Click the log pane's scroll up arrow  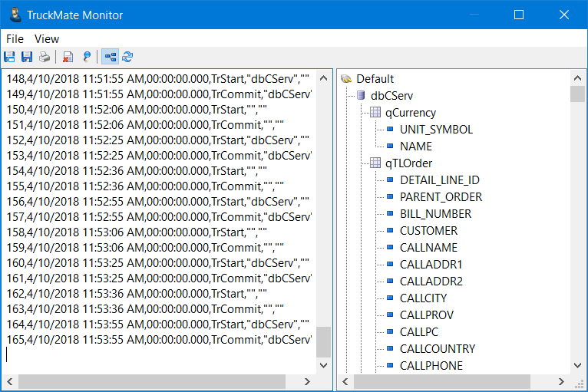323,77
